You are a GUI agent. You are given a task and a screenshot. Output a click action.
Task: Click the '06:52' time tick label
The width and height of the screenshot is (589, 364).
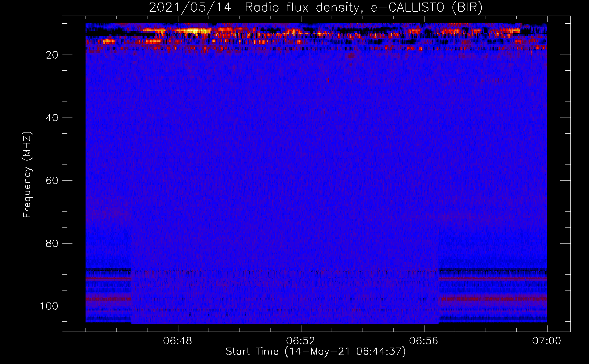[x=301, y=341]
